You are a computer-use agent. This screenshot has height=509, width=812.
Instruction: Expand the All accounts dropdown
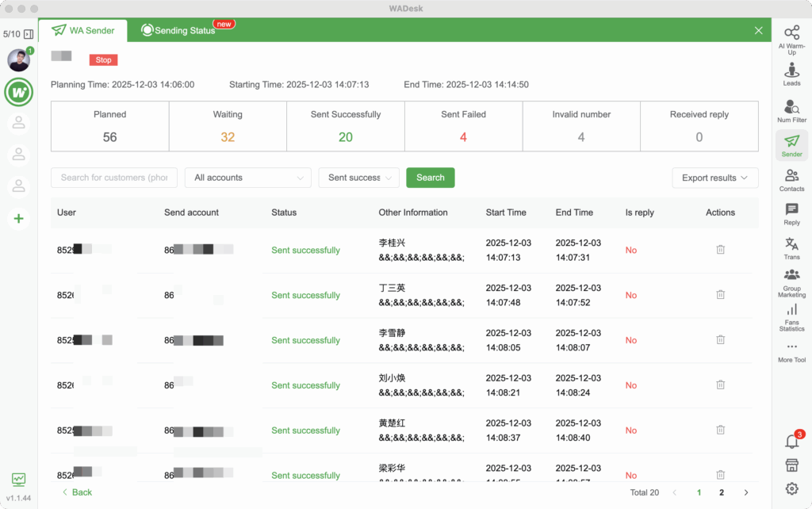point(247,178)
